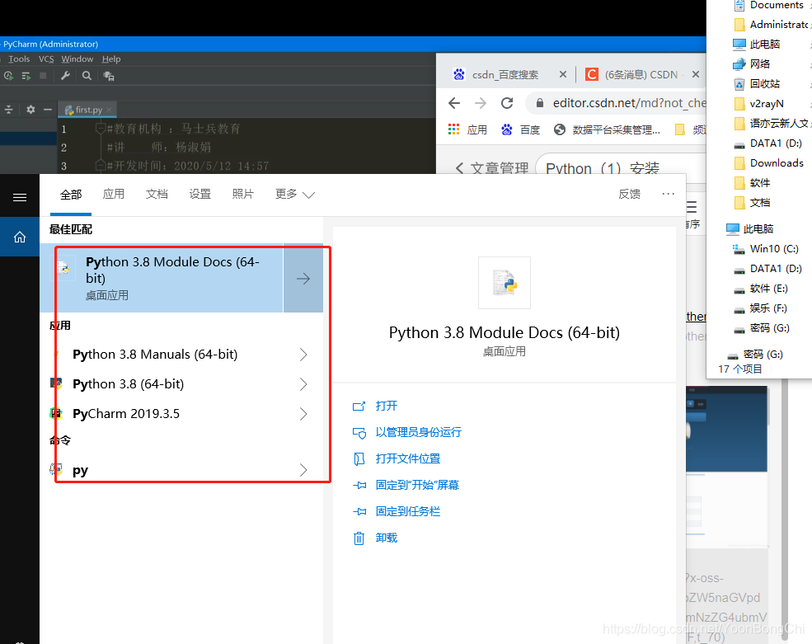Expand chevron for the py command
812x644 pixels.
coord(303,470)
